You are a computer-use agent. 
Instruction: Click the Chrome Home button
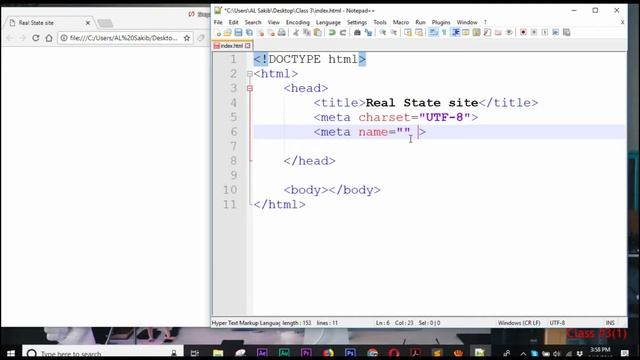[49, 38]
